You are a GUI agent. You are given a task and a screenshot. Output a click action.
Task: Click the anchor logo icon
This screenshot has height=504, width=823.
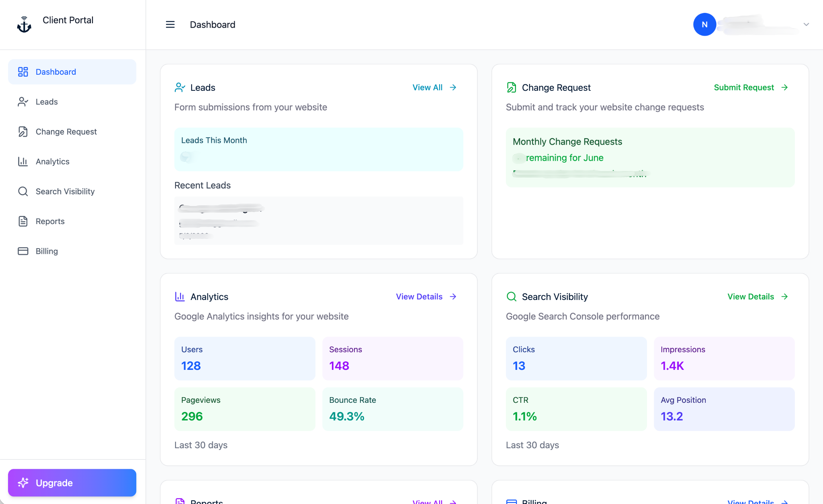24,25
